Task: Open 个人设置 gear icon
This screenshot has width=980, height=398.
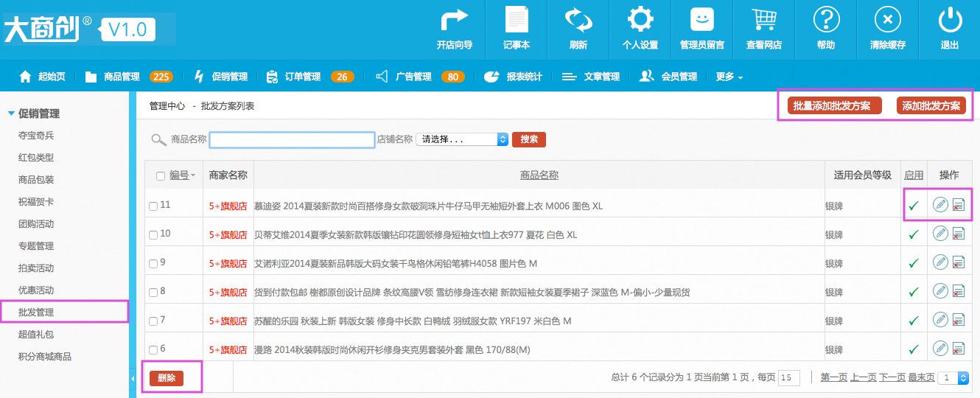Action: click(x=640, y=20)
